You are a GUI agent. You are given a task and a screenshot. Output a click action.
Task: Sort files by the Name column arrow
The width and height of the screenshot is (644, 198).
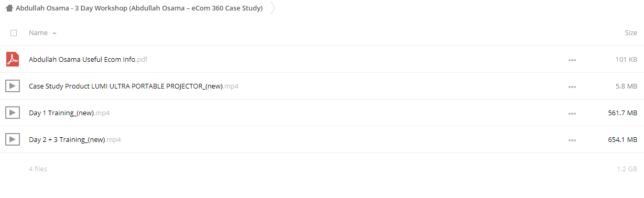point(54,33)
